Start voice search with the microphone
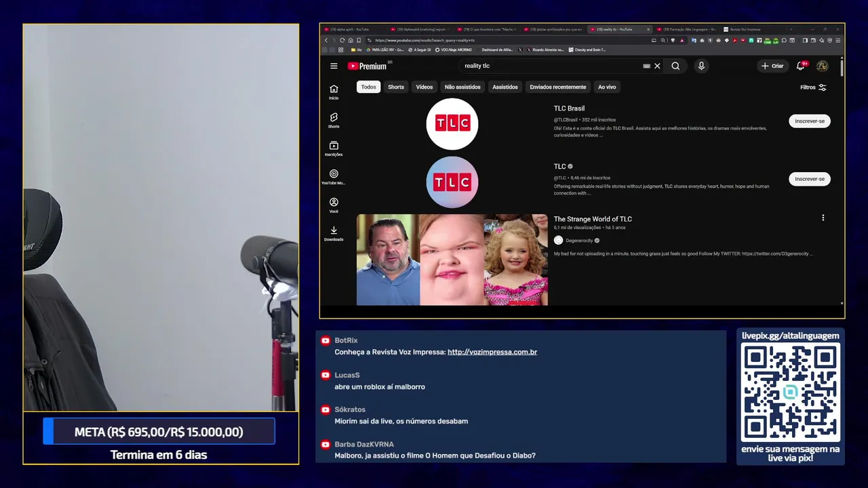This screenshot has width=868, height=488. coord(701,66)
